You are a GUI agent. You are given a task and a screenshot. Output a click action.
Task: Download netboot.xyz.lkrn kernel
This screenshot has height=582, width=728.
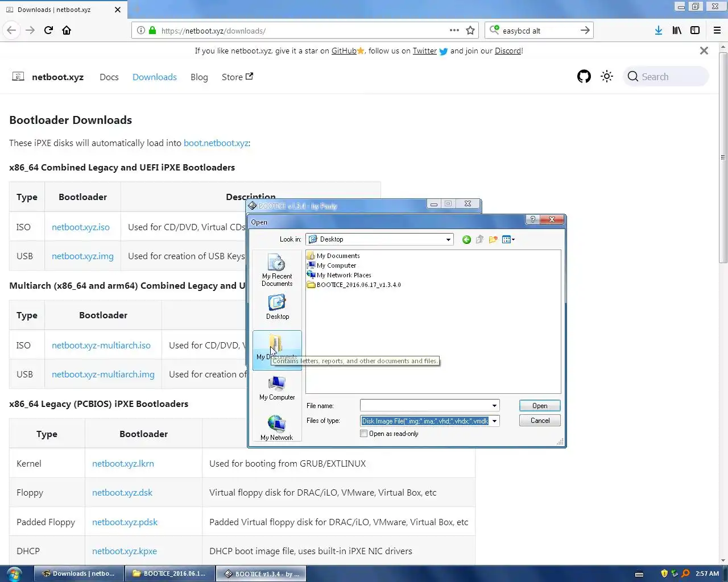point(123,463)
